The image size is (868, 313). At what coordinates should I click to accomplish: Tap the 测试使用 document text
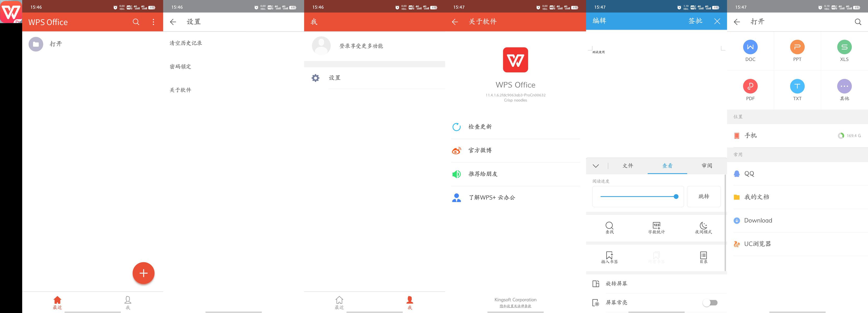(598, 52)
